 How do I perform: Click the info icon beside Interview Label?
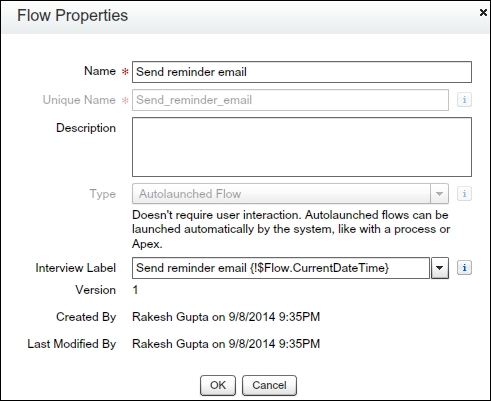coord(464,268)
